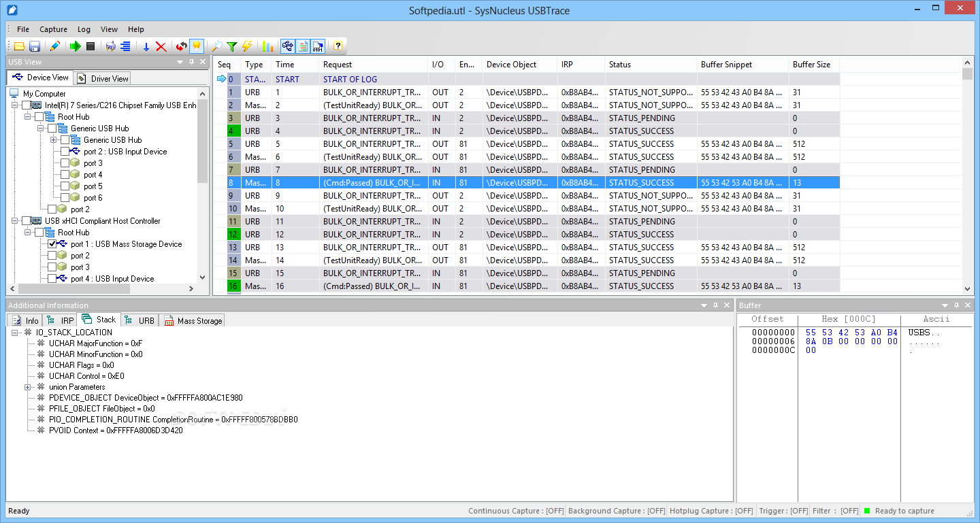Click the red and black refresh arrows icon

pyautogui.click(x=181, y=46)
